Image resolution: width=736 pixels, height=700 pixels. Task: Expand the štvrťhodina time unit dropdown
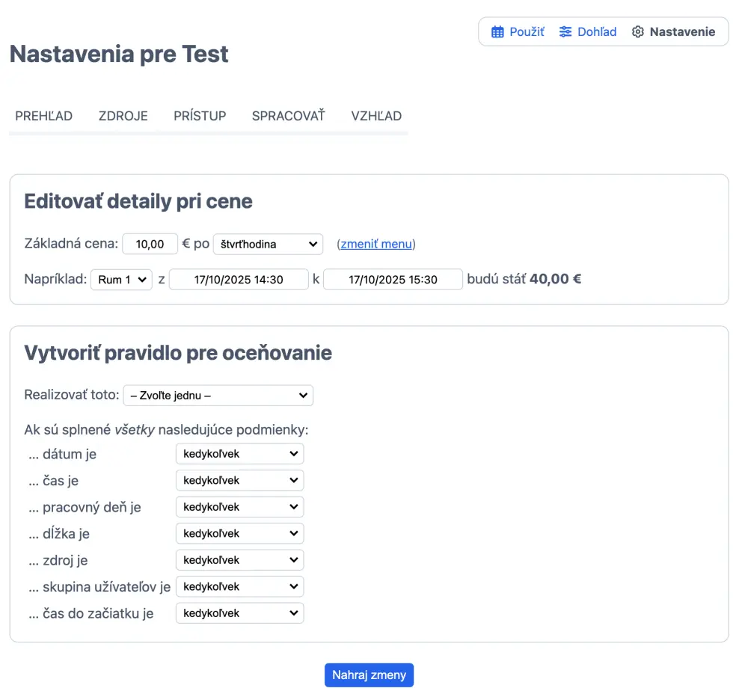click(268, 245)
